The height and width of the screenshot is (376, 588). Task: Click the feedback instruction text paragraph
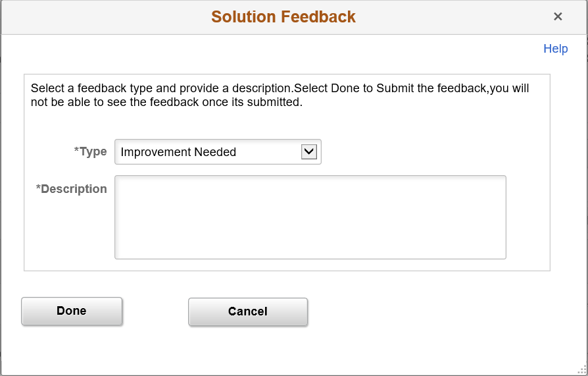click(280, 95)
